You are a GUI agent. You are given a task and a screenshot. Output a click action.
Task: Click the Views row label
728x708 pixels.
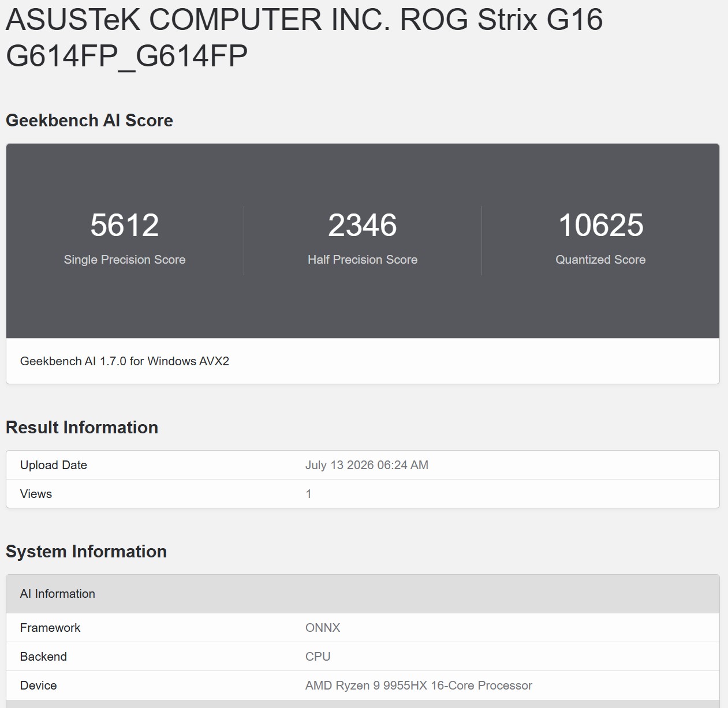pyautogui.click(x=36, y=494)
